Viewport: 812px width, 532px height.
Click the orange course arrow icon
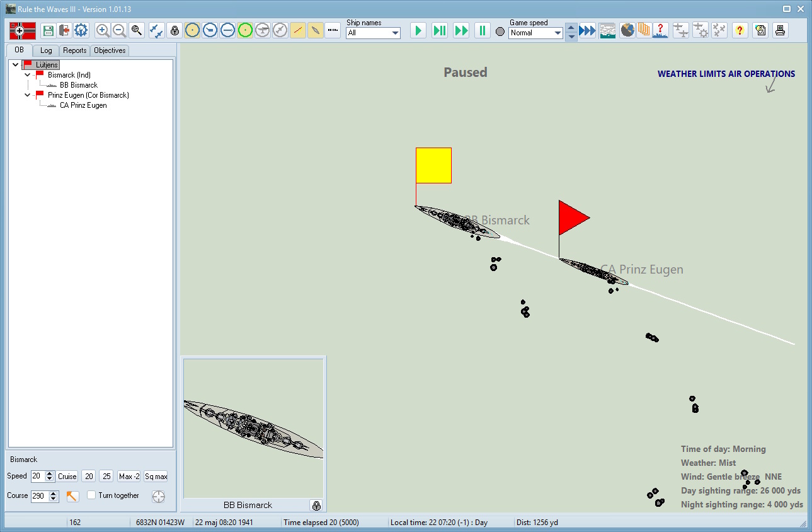tap(72, 496)
